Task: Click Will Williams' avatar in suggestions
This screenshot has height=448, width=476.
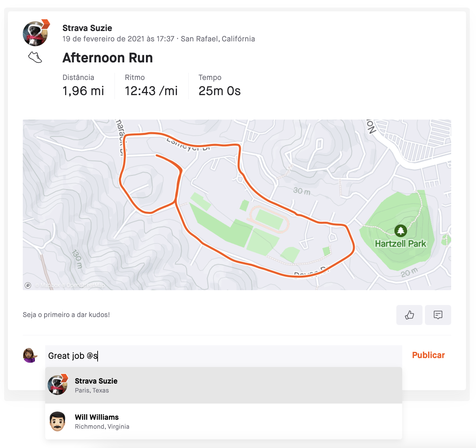Action: coord(57,421)
